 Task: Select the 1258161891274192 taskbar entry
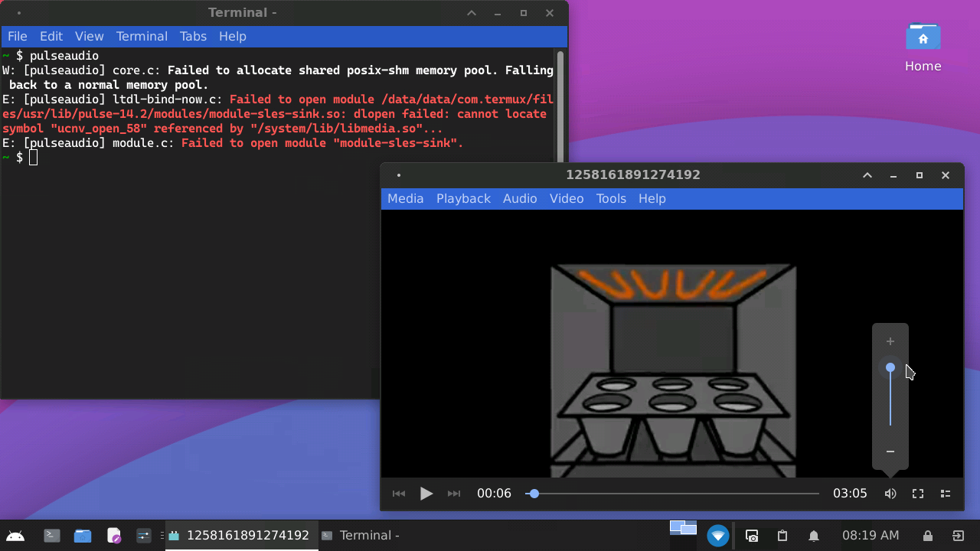click(x=241, y=535)
